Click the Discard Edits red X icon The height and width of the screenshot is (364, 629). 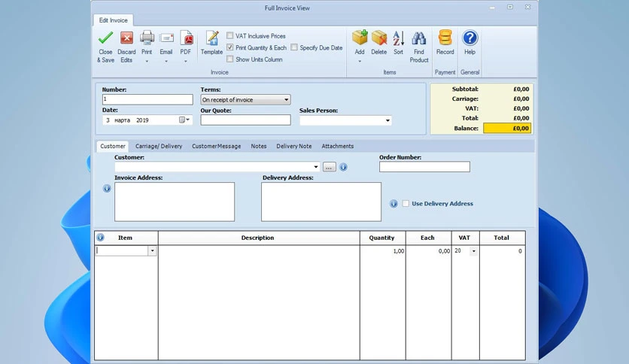click(x=126, y=38)
